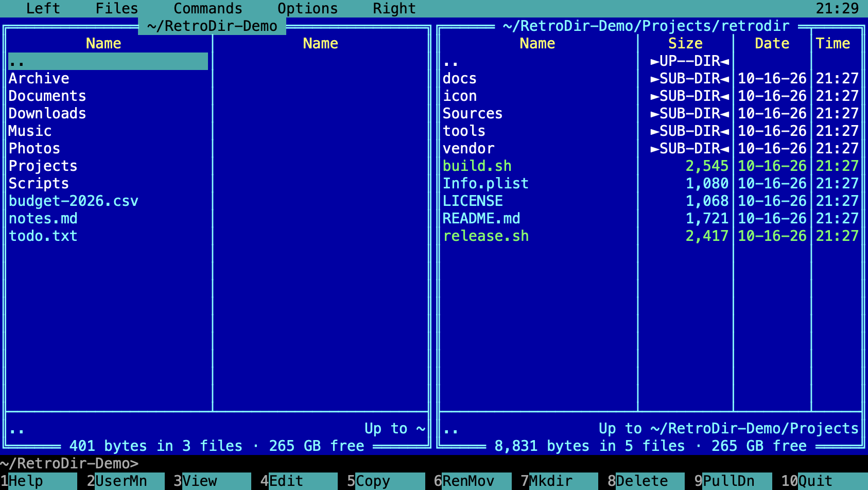
Task: Select the Photos folder
Action: point(108,149)
